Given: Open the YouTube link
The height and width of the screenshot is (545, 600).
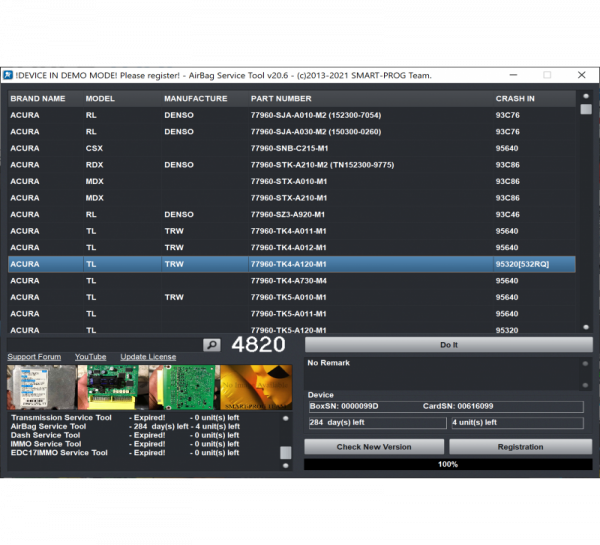Looking at the screenshot, I should tap(90, 357).
